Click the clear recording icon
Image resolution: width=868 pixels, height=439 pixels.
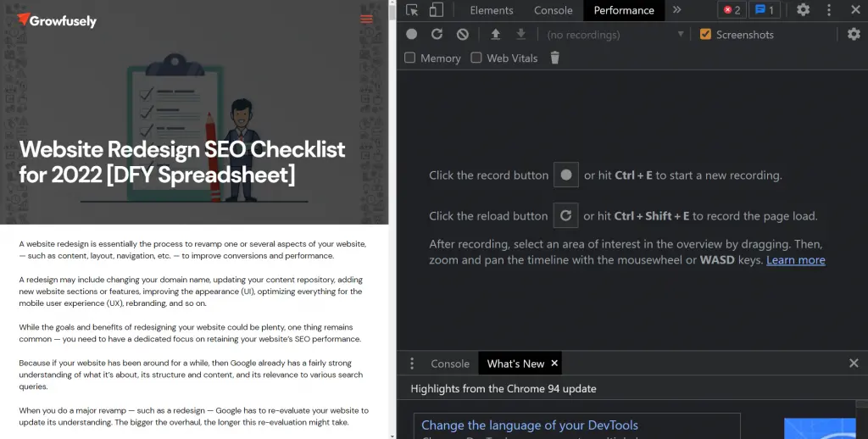462,34
